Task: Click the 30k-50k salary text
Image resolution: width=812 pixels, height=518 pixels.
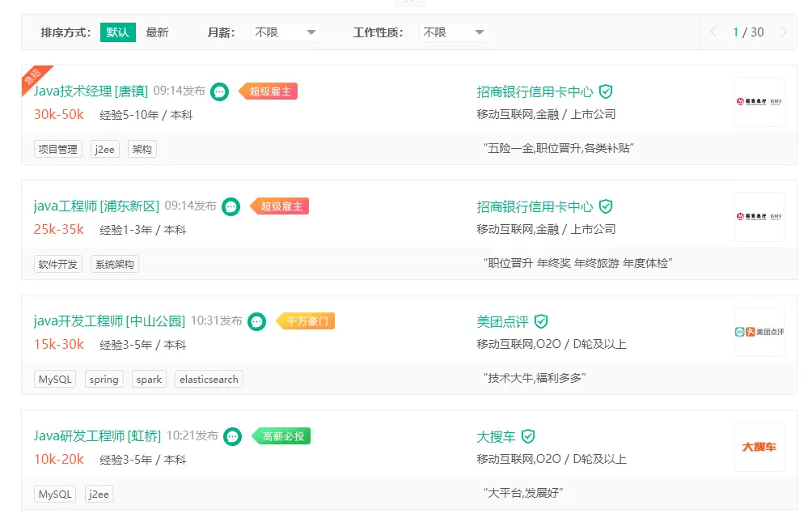Action: [59, 114]
